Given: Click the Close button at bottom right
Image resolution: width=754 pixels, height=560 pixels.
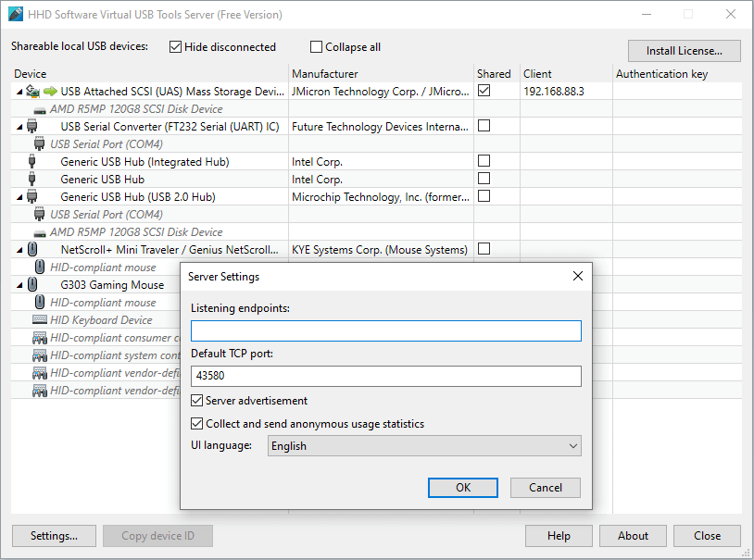Looking at the screenshot, I should (707, 536).
